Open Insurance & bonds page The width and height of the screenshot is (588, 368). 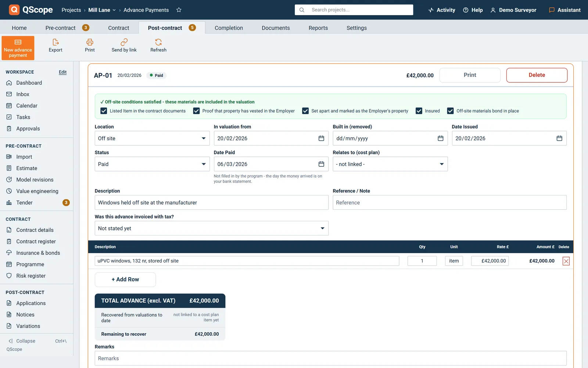pyautogui.click(x=38, y=253)
